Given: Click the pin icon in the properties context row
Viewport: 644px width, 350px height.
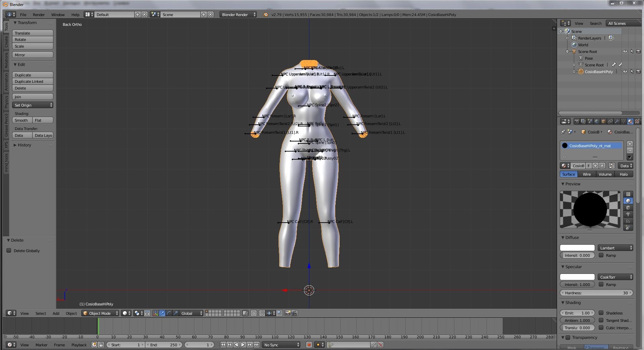Looking at the screenshot, I should coord(563,132).
